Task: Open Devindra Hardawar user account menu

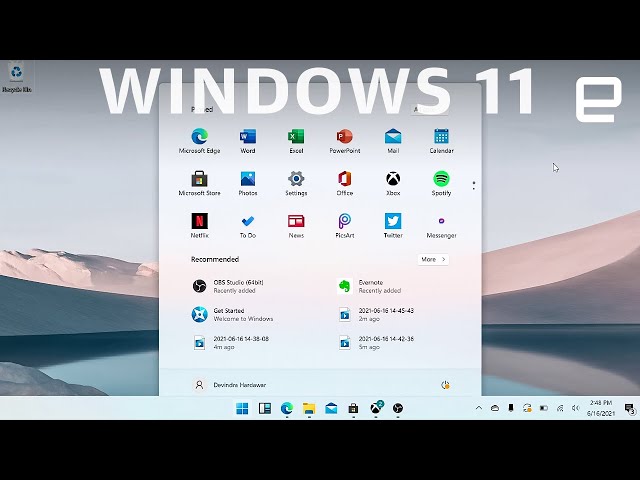Action: pos(229,384)
